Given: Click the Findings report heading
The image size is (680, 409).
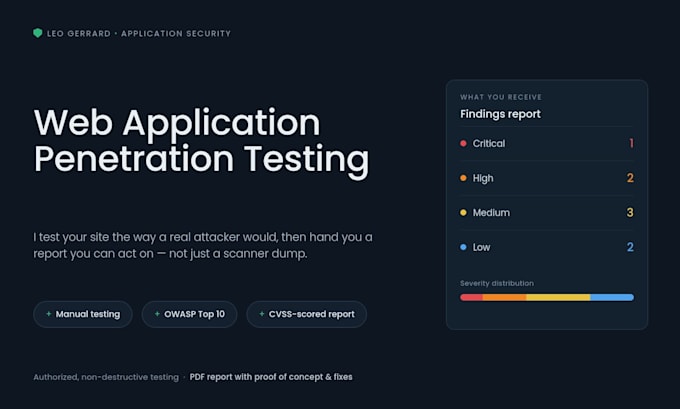Looking at the screenshot, I should pos(500,114).
